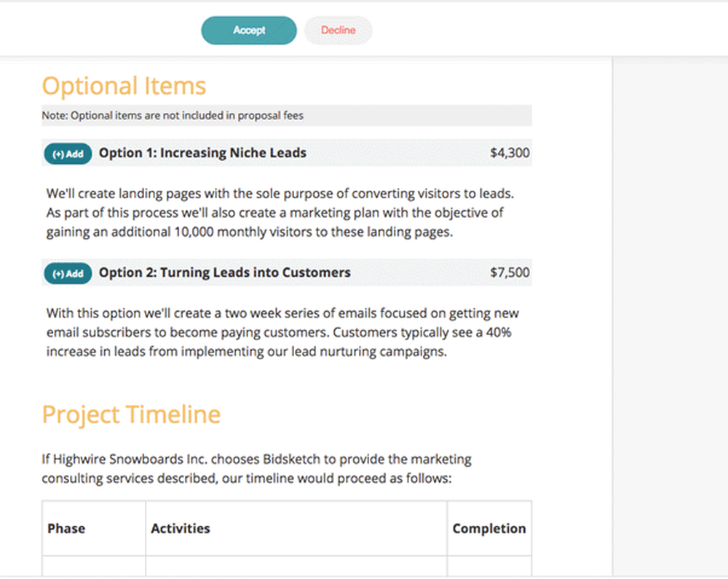Viewport: 728px width, 579px height.
Task: Click the empty gray sidebar panel
Action: (x=670, y=317)
